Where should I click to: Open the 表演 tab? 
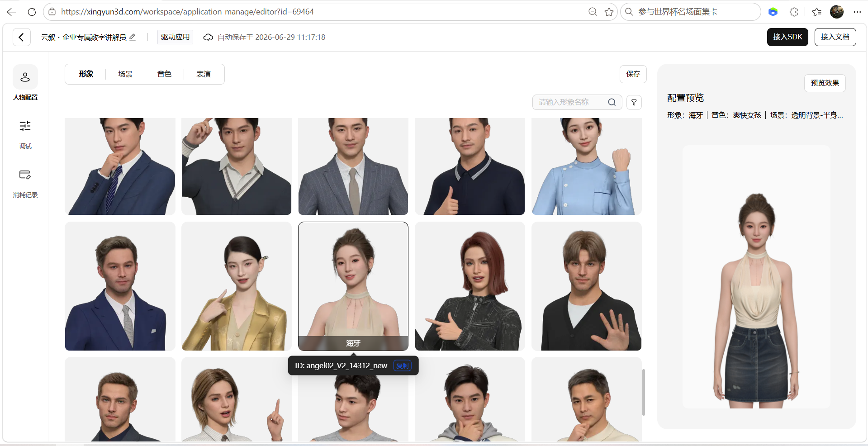tap(204, 74)
